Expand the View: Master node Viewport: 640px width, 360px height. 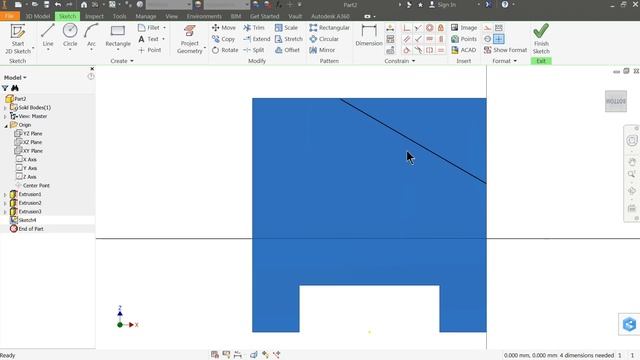click(x=5, y=116)
